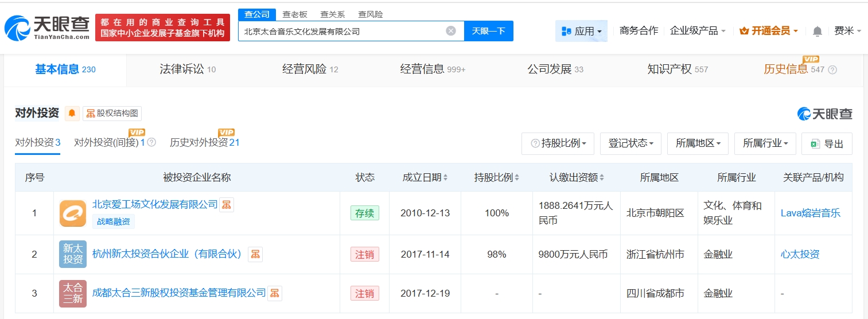Click the 新太投资 logo thumbnail
Screen dimensions: 868x319
[x=73, y=254]
